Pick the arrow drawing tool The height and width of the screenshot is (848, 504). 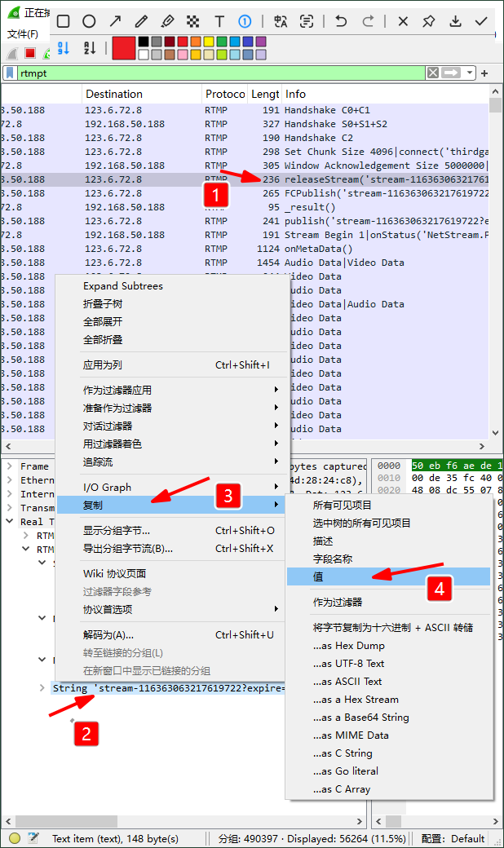[x=115, y=21]
